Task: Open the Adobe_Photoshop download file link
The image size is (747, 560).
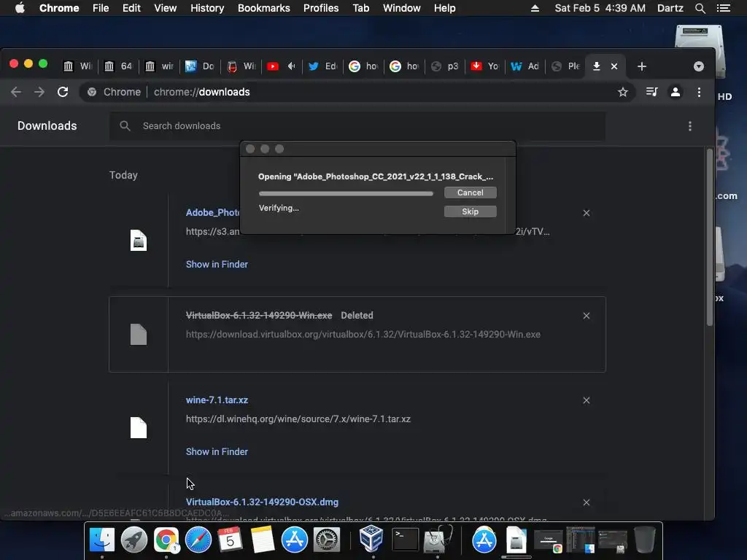Action: 212,212
